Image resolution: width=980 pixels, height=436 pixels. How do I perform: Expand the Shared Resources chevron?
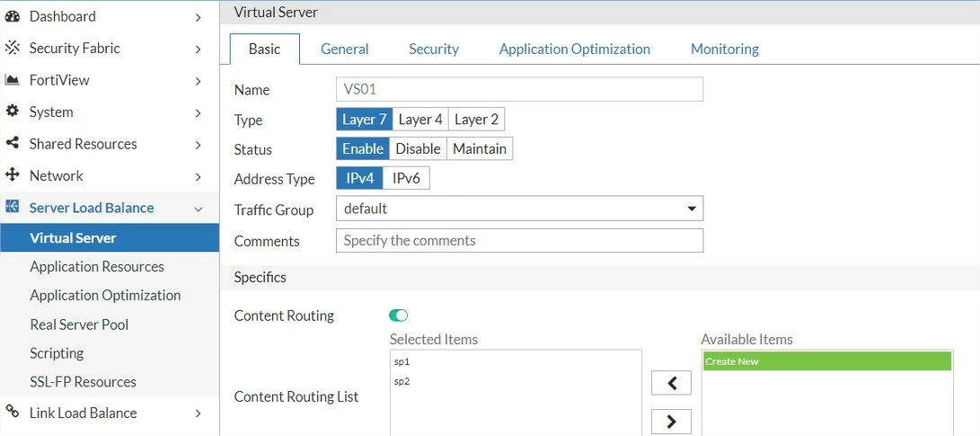point(199,145)
